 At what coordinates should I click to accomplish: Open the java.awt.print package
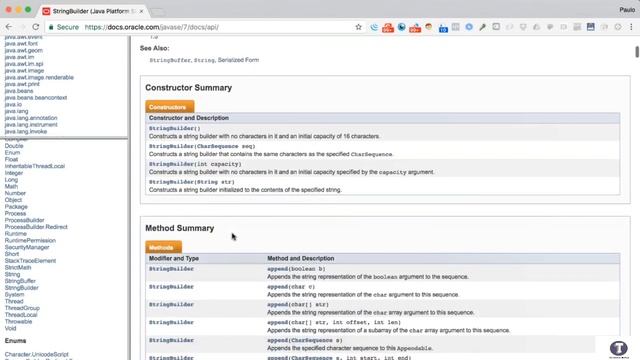click(22, 84)
